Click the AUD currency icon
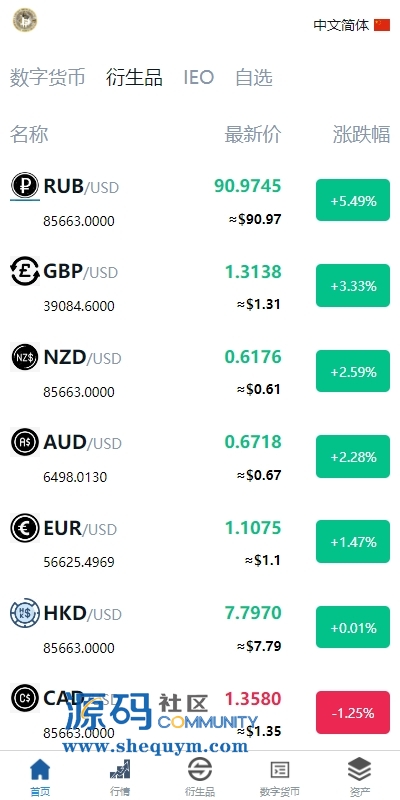The image size is (400, 800). pyautogui.click(x=24, y=442)
